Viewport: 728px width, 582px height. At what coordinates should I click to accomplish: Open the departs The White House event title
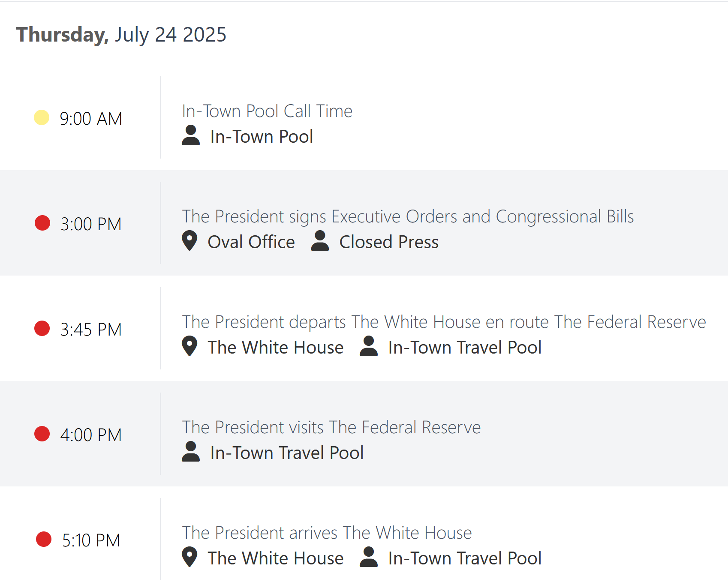pos(444,322)
